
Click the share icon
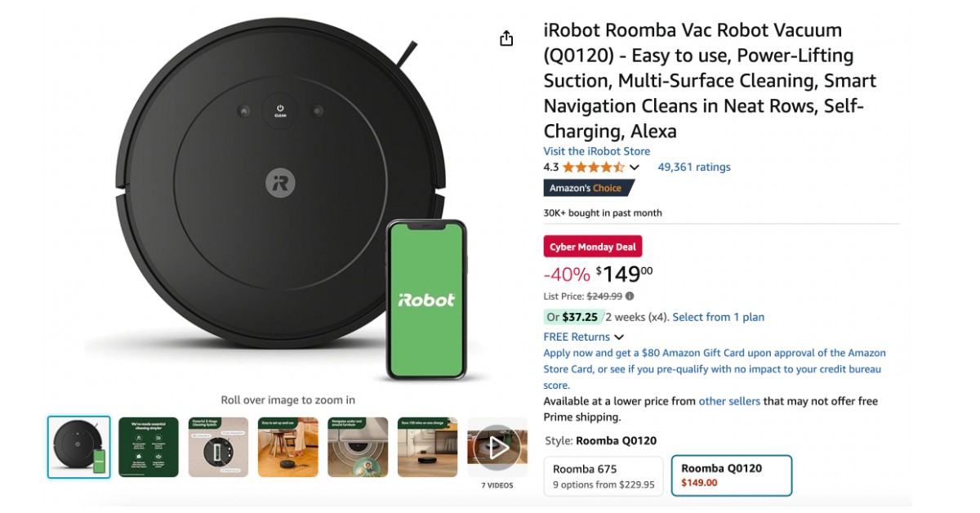[506, 38]
